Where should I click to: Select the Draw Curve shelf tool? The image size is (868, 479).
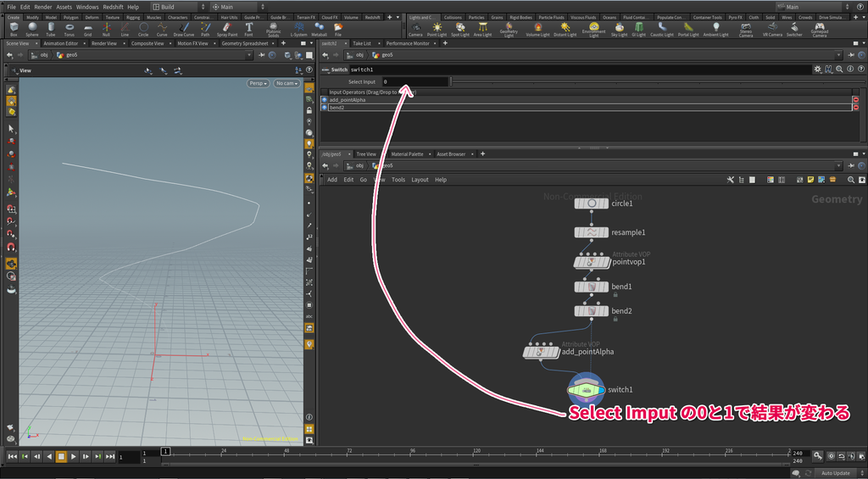point(184,30)
